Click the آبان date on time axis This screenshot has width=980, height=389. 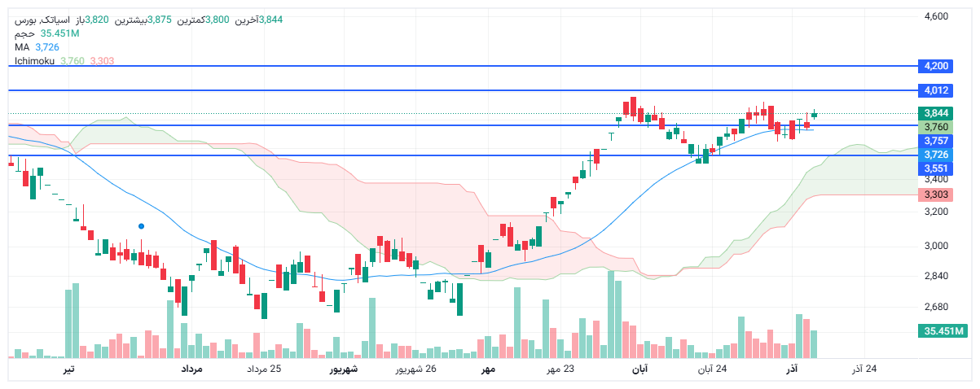pyautogui.click(x=639, y=369)
